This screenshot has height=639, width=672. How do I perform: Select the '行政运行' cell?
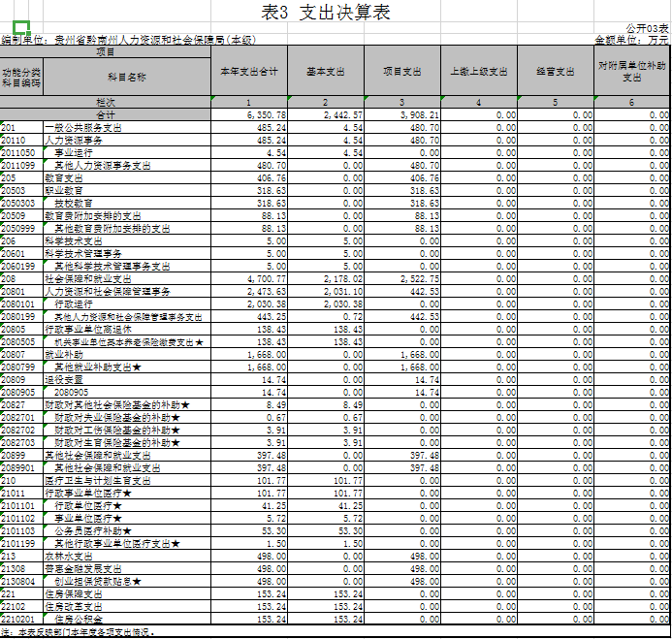127,304
